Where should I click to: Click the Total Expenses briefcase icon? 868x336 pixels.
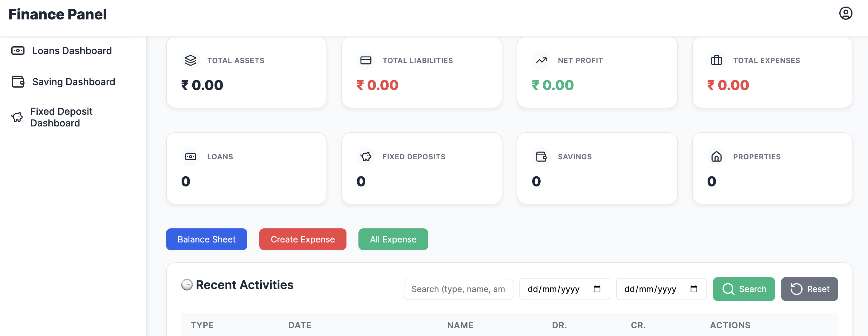pos(716,60)
